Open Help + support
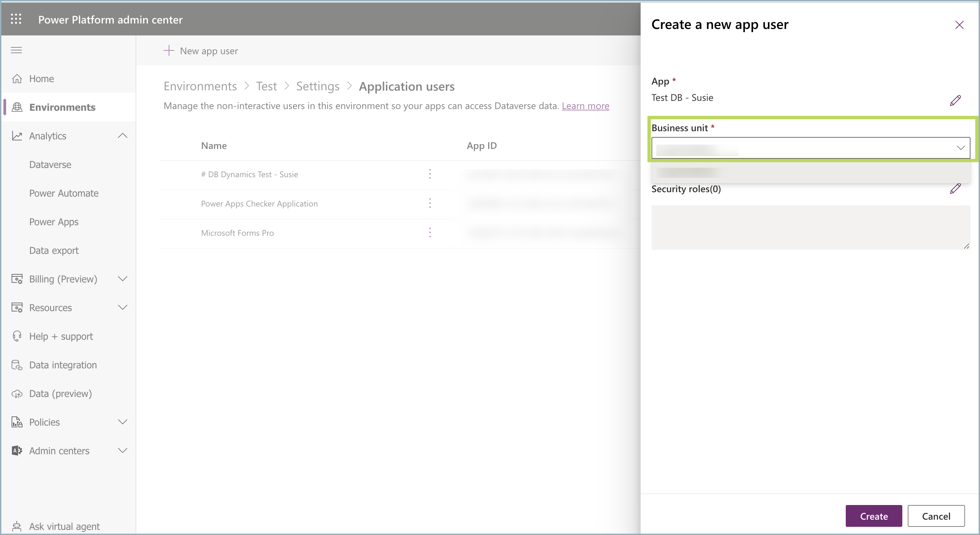The height and width of the screenshot is (535, 980). click(61, 336)
